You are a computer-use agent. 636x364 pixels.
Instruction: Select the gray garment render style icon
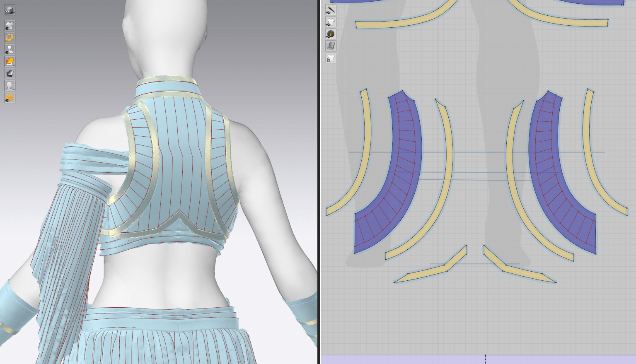point(10,74)
